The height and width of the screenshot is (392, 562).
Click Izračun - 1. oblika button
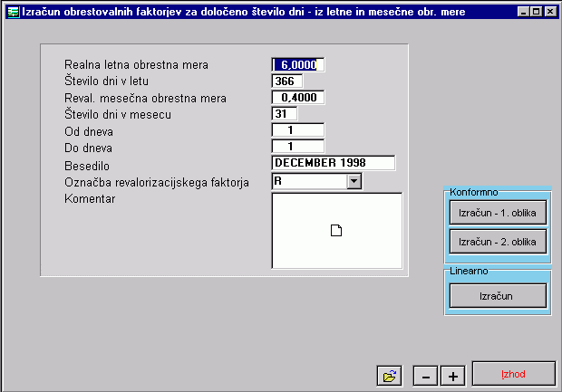[x=498, y=213]
